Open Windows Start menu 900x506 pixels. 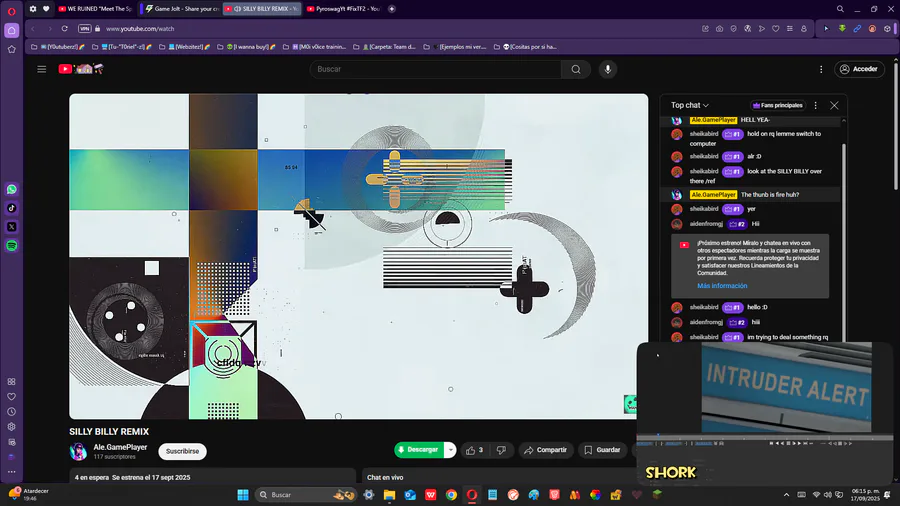tap(243, 495)
